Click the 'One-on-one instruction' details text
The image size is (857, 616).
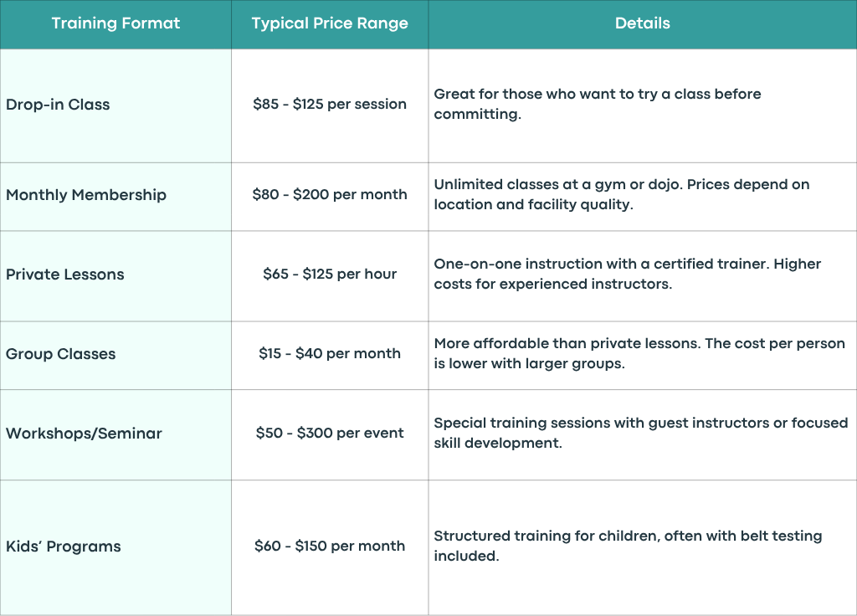tap(628, 274)
